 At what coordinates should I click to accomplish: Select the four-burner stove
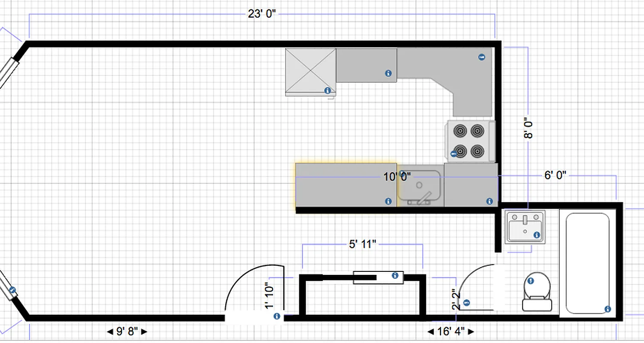468,139
